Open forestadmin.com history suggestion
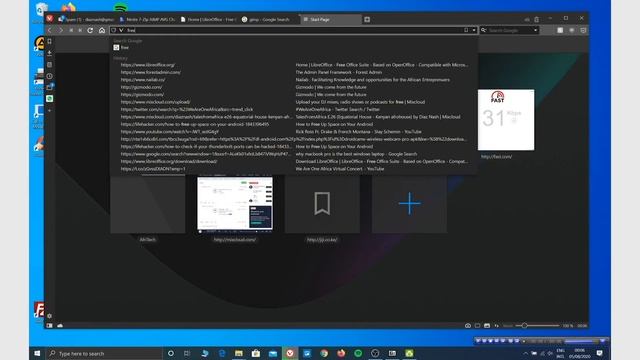 (151, 72)
